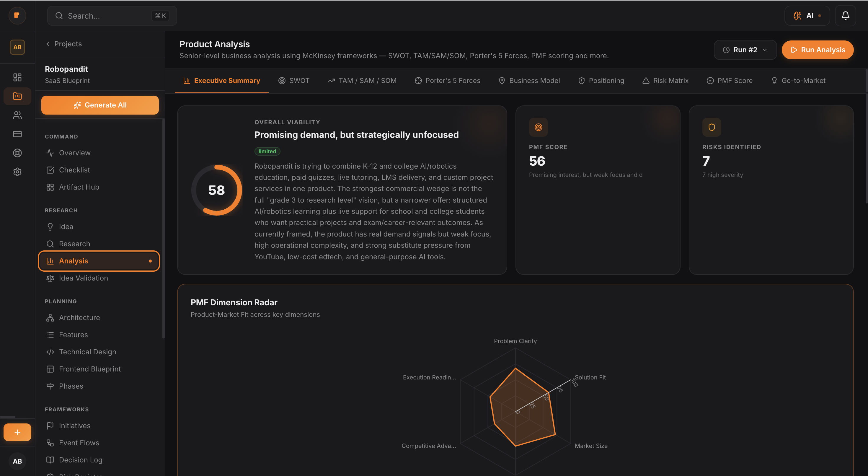
Task: Open the settings gear in left rail
Action: click(x=17, y=172)
